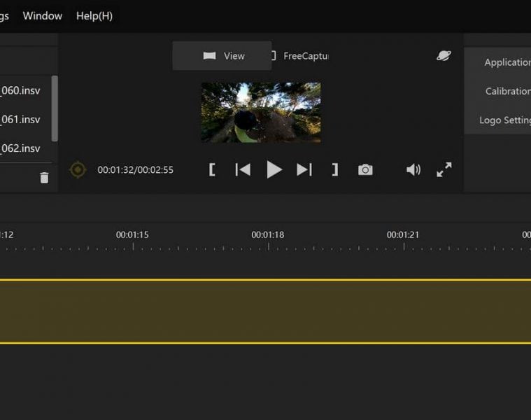Toggle the target icon beside the timecode
531x420 pixels.
[x=78, y=169]
